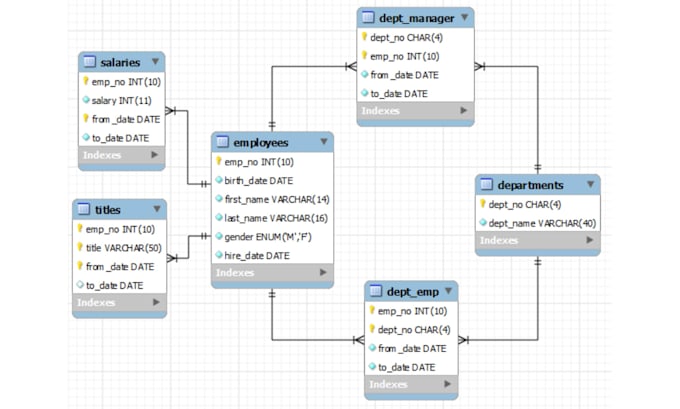Collapse the dept_emp table with header arrow
This screenshot has width=680, height=409.
click(448, 291)
